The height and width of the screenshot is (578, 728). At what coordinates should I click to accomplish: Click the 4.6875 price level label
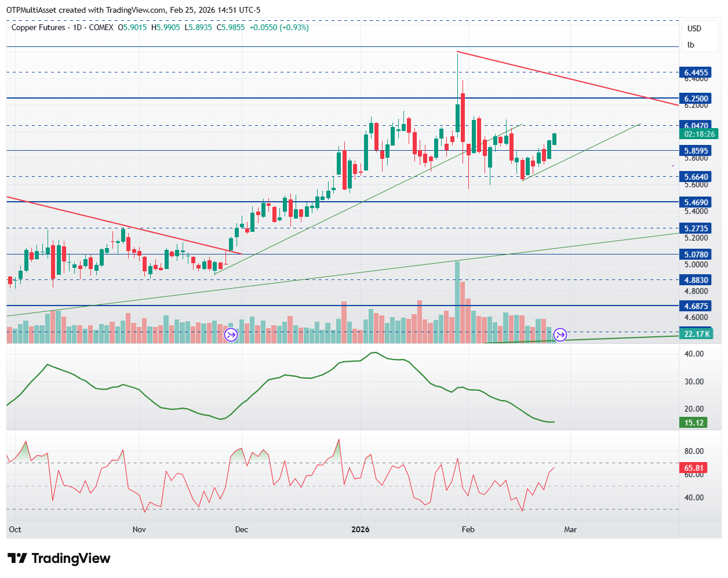(696, 306)
